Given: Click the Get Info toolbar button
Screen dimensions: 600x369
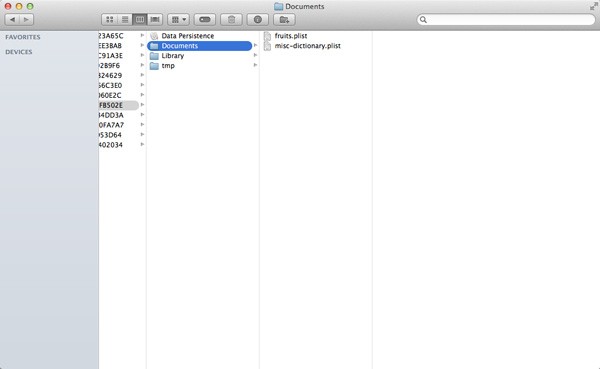Looking at the screenshot, I should 258,20.
